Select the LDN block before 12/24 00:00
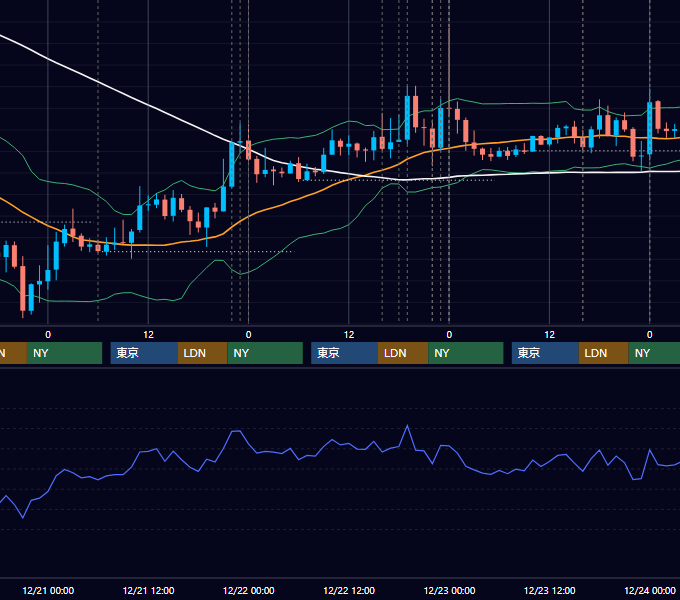The width and height of the screenshot is (680, 600). click(604, 353)
